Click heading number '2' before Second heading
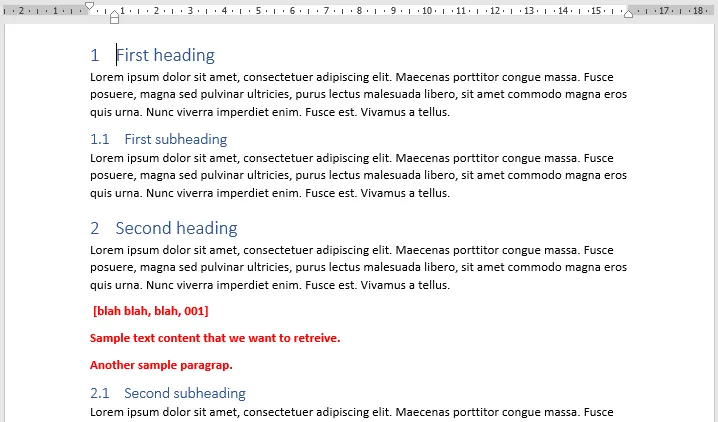Viewport: 718px width, 422px height. [95, 228]
